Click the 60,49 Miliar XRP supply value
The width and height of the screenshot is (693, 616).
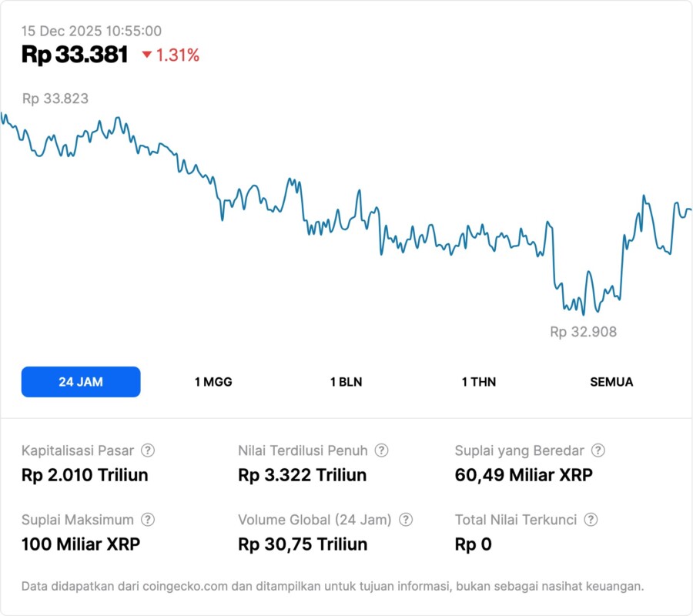point(524,475)
